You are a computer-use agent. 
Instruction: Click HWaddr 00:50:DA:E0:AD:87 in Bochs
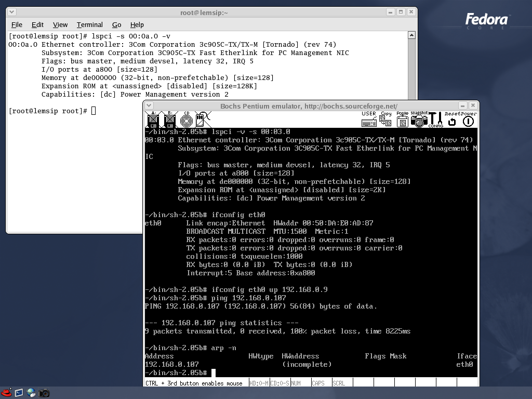[323, 223]
